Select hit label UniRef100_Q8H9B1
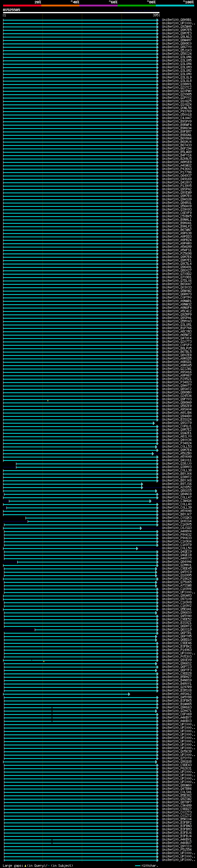 pyautogui.click(x=177, y=20)
